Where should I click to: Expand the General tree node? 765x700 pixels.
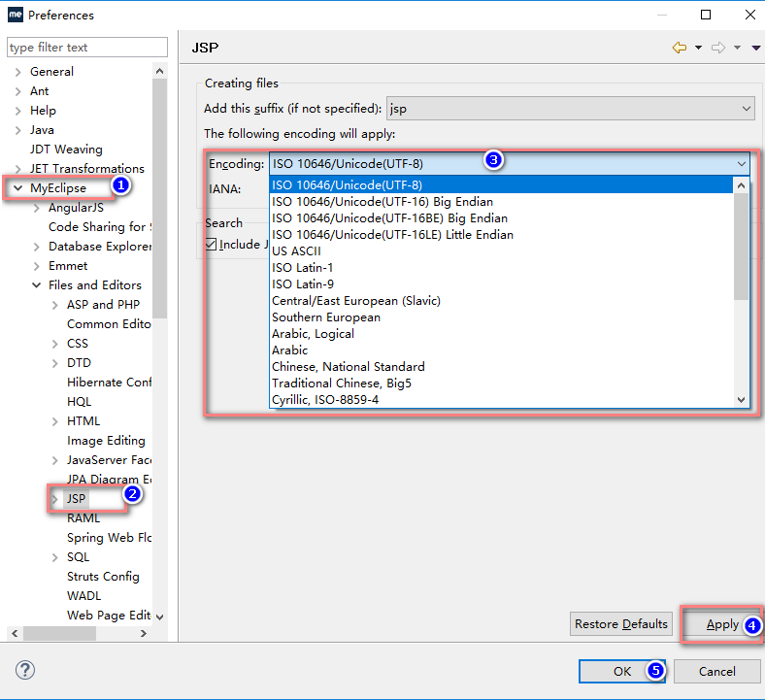pyautogui.click(x=18, y=72)
